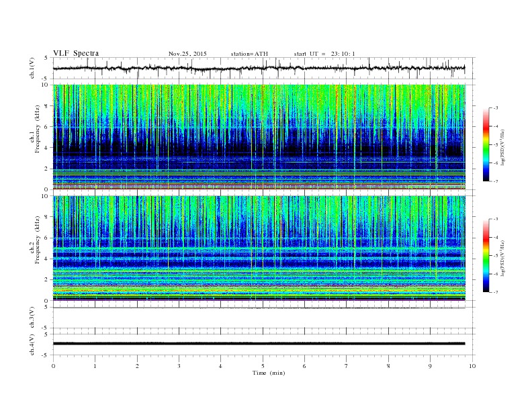This screenshot has width=532, height=411.
Task: Click the "-7" value on ch.1 color bar
Action: coord(496,181)
